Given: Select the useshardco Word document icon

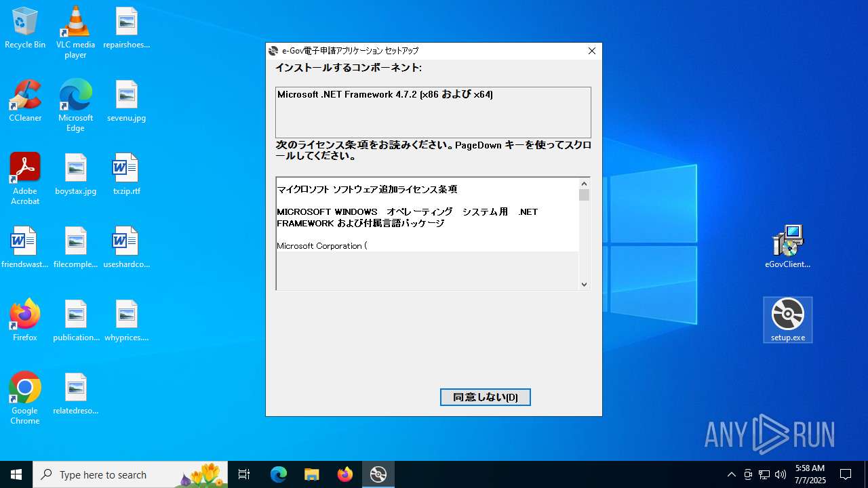Looking at the screenshot, I should 127,248.
